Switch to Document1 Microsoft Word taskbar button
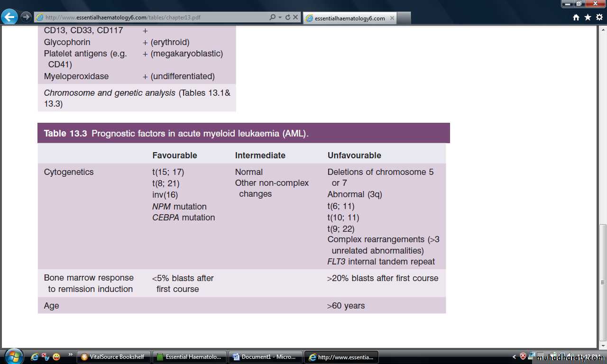Viewport: 607px width, 364px height. click(x=265, y=357)
